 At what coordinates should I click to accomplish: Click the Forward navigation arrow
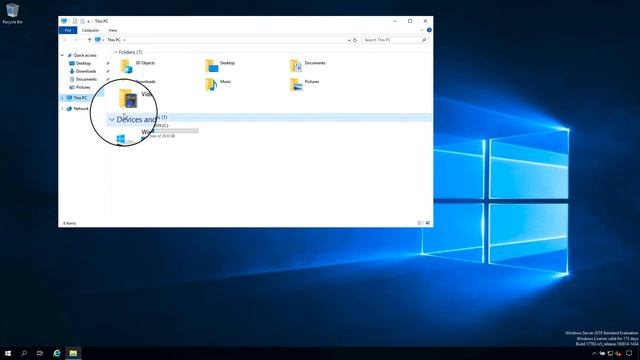(75, 40)
